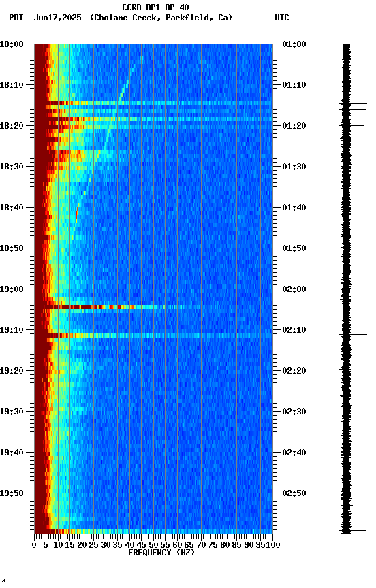
Task: Click the 02:00 UTC time label
Action: 294,289
